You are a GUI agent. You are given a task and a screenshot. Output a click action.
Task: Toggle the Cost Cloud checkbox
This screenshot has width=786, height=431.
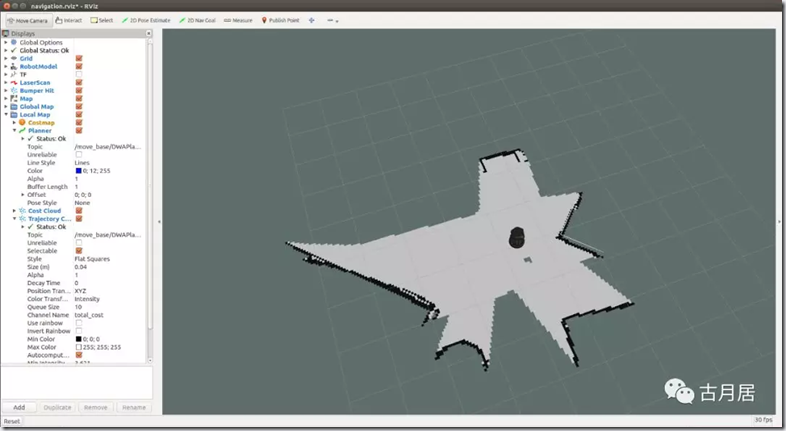(x=79, y=210)
